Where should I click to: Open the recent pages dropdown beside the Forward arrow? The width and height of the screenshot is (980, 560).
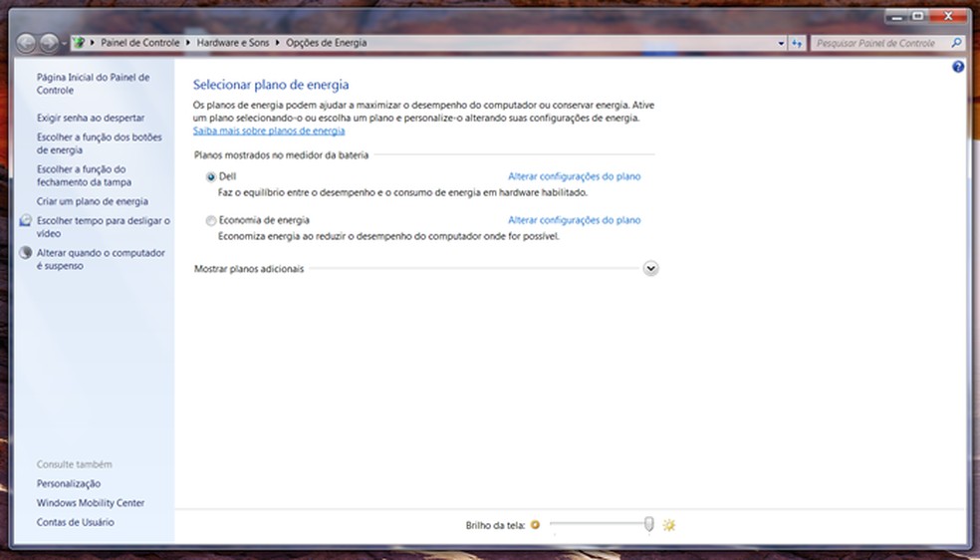pos(64,43)
